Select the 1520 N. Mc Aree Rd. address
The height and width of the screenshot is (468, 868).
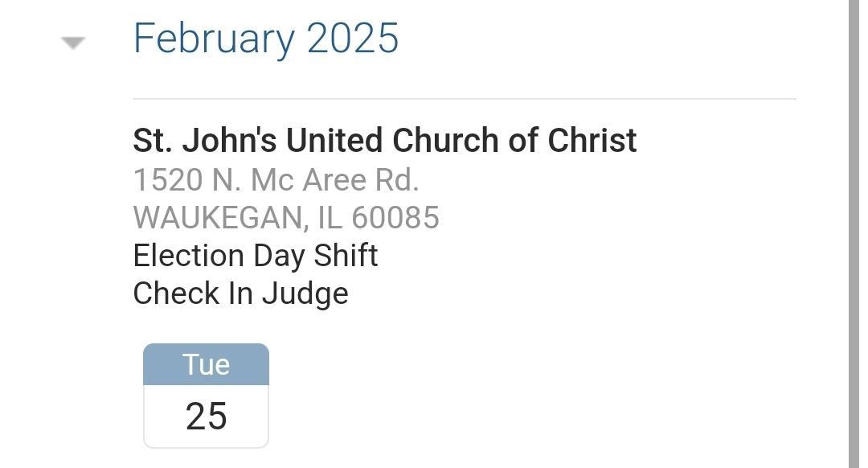pyautogui.click(x=276, y=180)
